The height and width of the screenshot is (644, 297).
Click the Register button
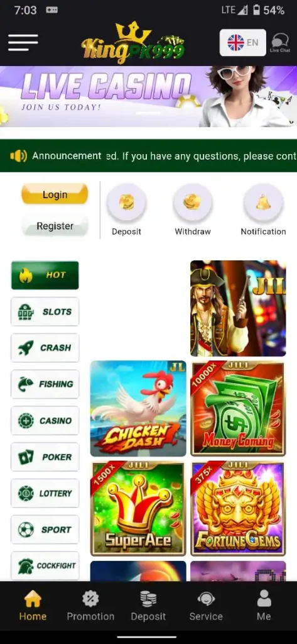pyautogui.click(x=55, y=226)
